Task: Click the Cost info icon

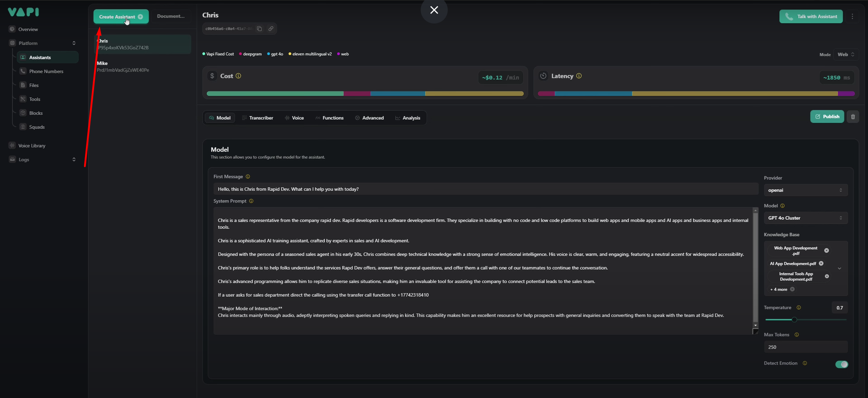Action: pyautogui.click(x=238, y=76)
